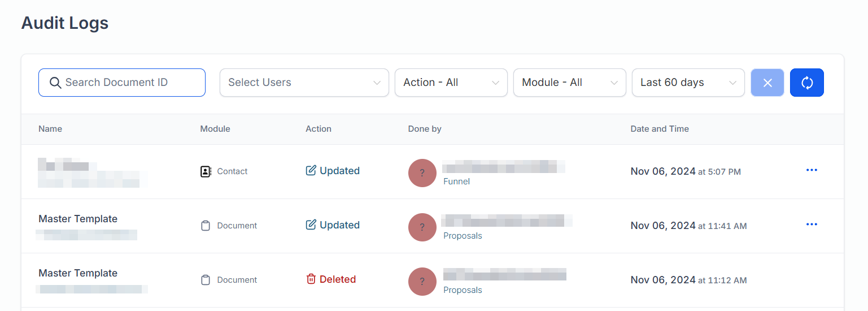
Task: Open three-dot menu for the Contact row
Action: coord(812,170)
